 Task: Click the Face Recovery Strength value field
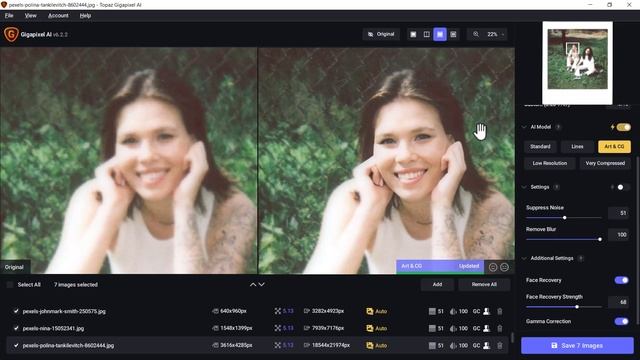tap(618, 302)
